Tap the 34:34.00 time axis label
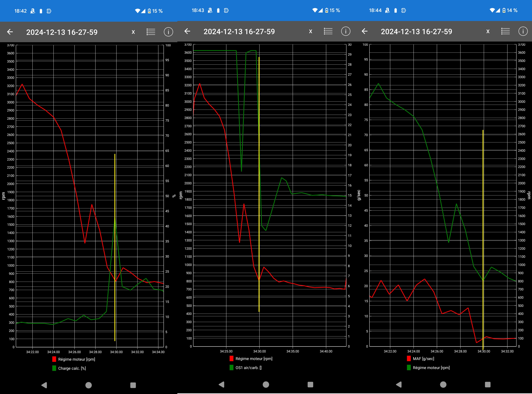Screen dimensions: 532x394 158,352
